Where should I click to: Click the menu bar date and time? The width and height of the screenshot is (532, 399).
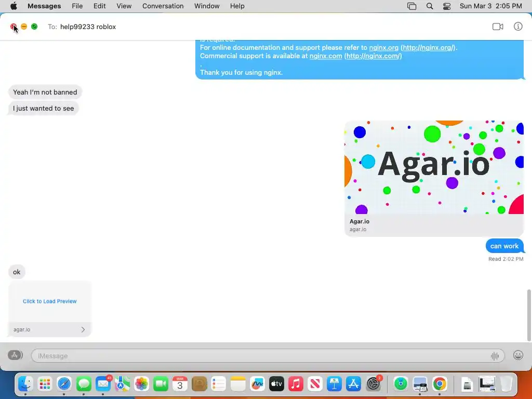click(490, 6)
